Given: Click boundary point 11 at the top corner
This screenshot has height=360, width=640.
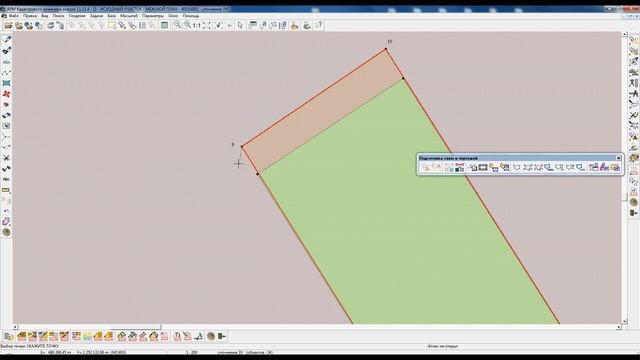Looking at the screenshot, I should (386, 49).
